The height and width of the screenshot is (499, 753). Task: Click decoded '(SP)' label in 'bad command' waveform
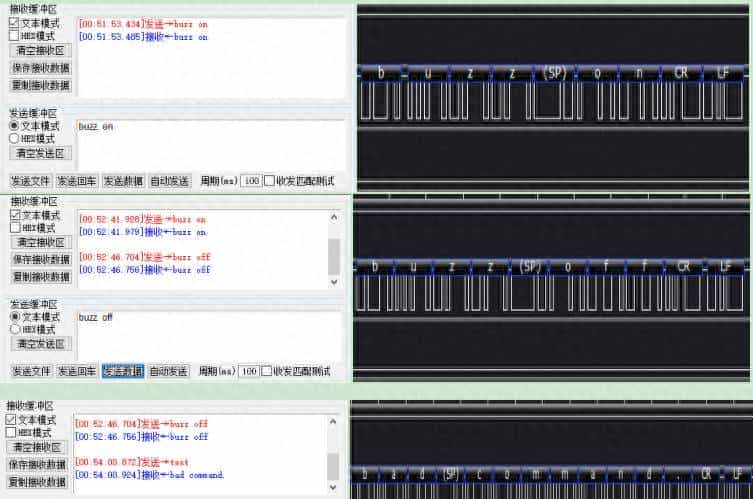(450, 475)
